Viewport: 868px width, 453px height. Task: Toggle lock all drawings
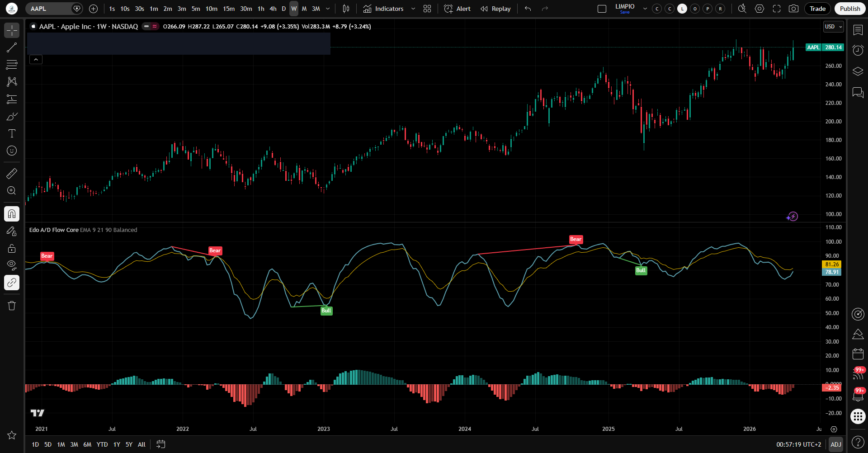point(12,248)
